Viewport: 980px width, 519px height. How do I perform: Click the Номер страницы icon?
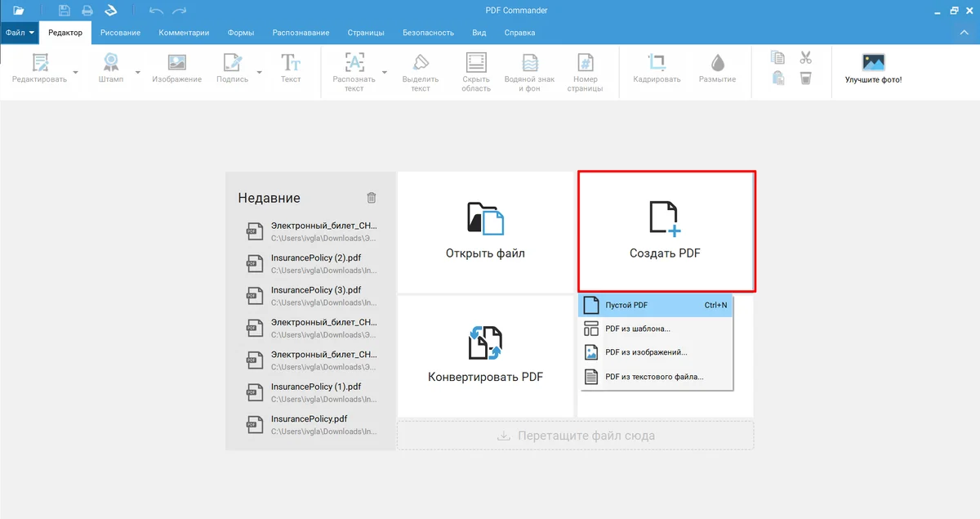[x=585, y=64]
